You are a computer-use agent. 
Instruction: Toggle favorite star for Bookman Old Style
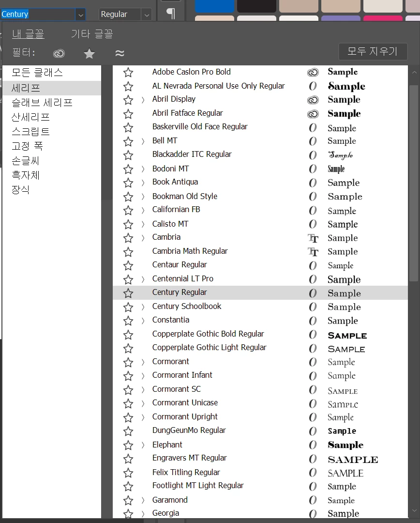(x=128, y=197)
